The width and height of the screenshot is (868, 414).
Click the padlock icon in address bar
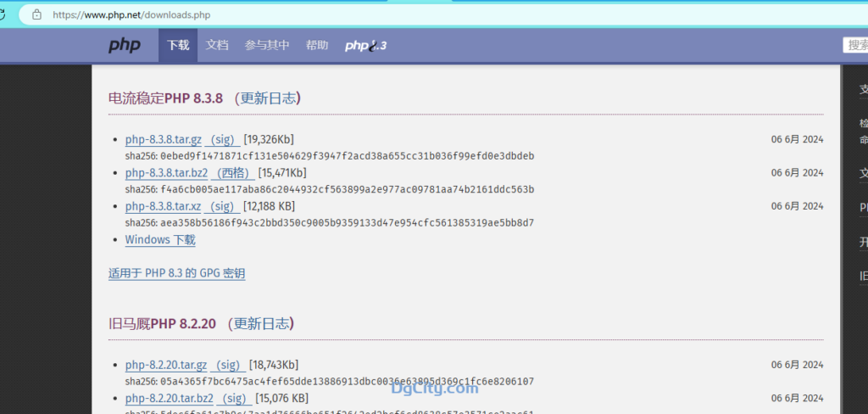[x=36, y=15]
